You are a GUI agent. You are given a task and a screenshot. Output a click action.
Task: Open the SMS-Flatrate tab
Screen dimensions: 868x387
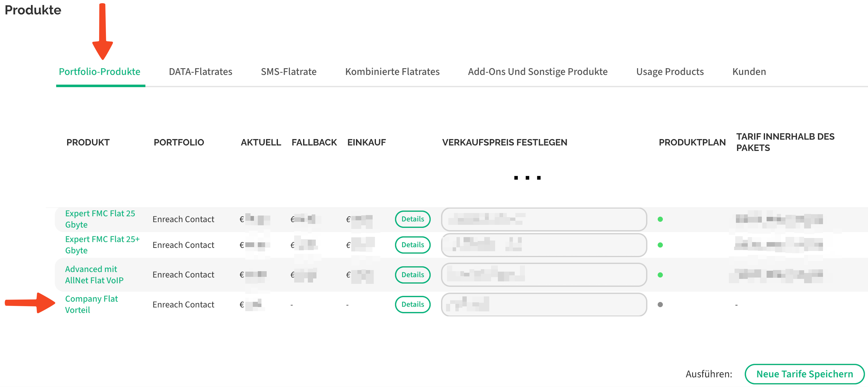[288, 72]
